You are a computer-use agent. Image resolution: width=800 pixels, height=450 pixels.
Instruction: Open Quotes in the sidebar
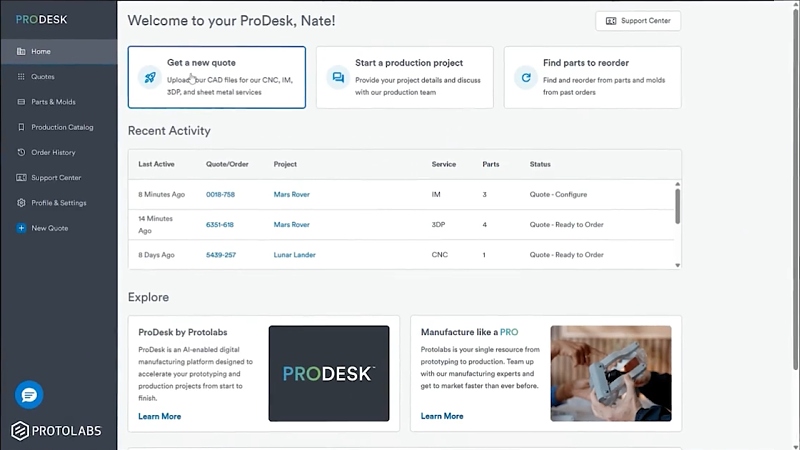tap(59, 77)
